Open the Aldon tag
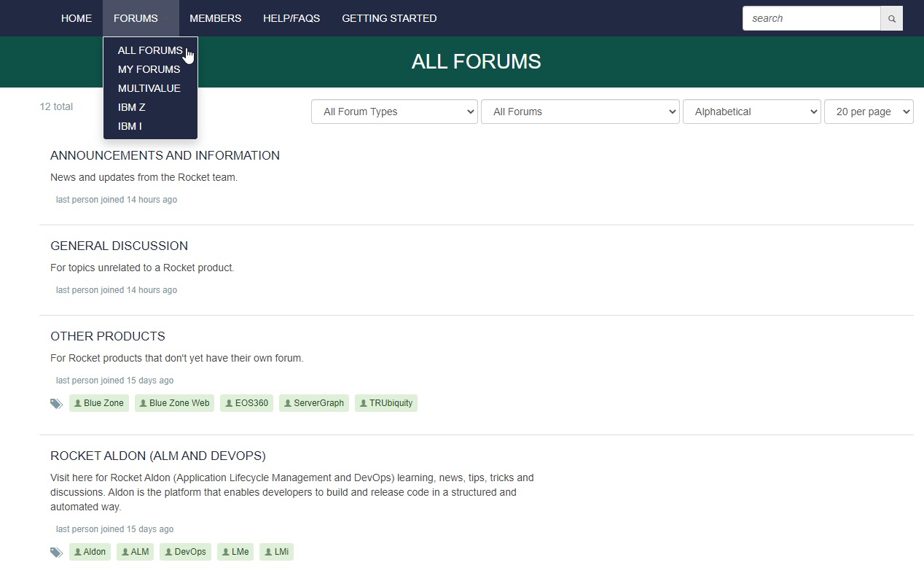Viewport: 924px width, 573px height. pyautogui.click(x=90, y=552)
